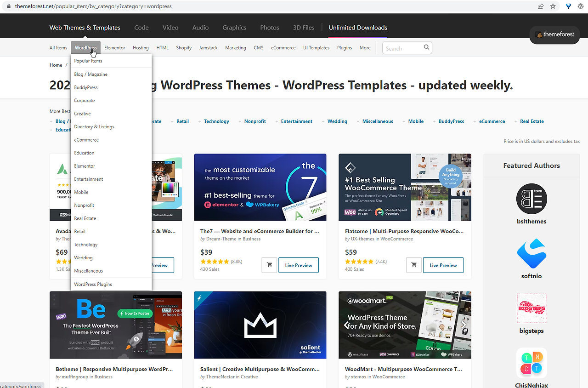Open the More categories dropdown
This screenshot has height=388, width=588.
pos(365,48)
